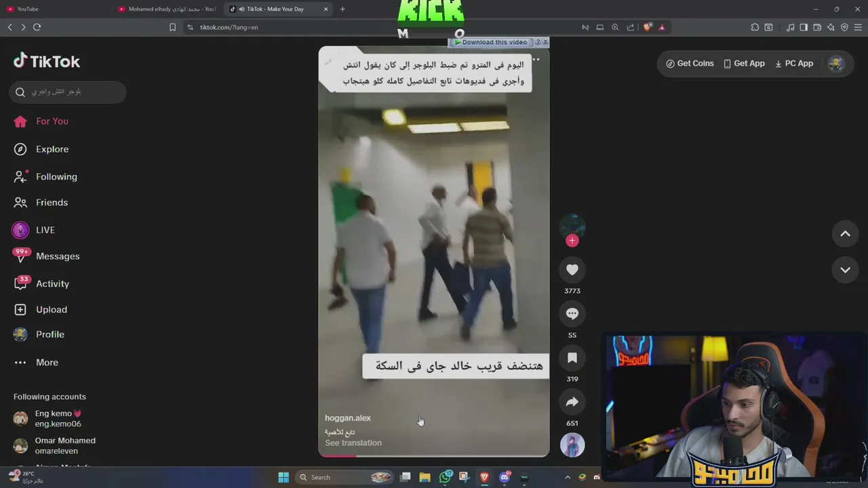Share the video using the arrow icon
The image size is (868, 488).
[x=572, y=402]
